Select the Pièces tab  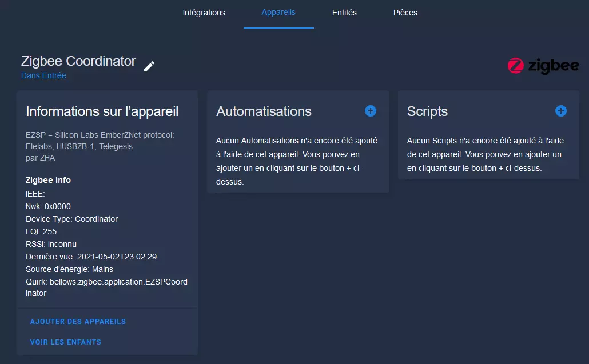(405, 13)
